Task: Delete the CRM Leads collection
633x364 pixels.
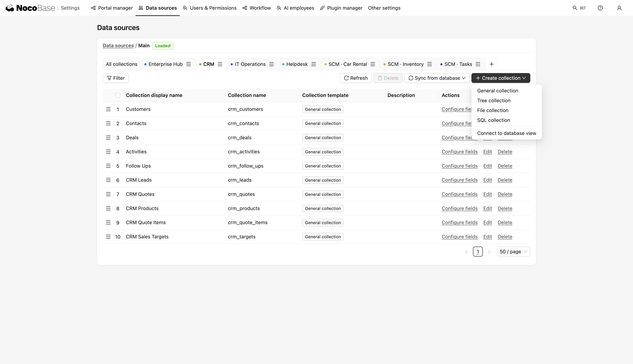Action: 505,180
